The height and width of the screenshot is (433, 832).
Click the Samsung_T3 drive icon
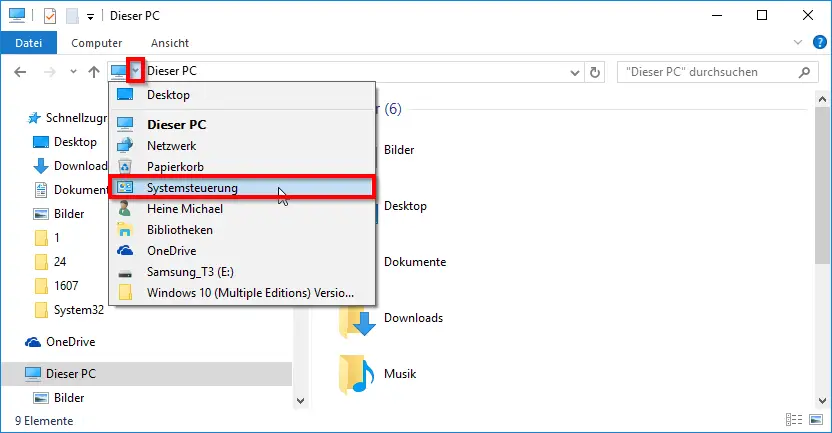[x=125, y=274]
